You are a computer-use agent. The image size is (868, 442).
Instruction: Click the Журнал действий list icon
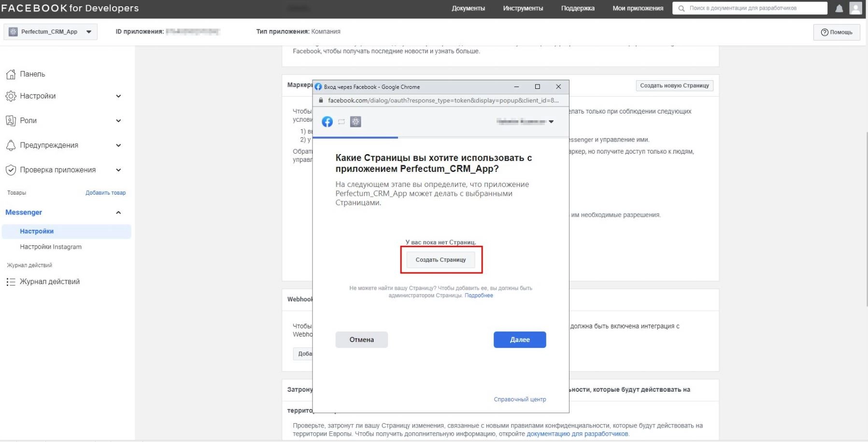pyautogui.click(x=11, y=282)
